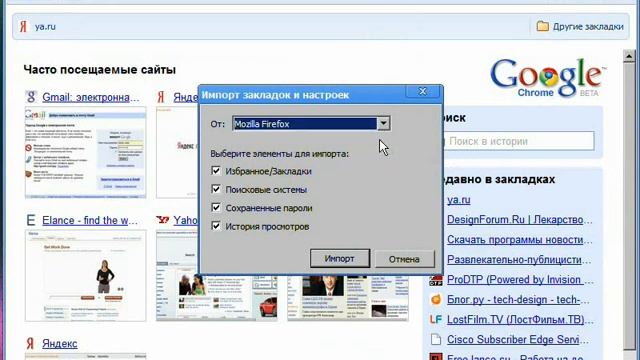Click the Другие закладки folder icon
Screen dimensions: 640x360
[542, 26]
